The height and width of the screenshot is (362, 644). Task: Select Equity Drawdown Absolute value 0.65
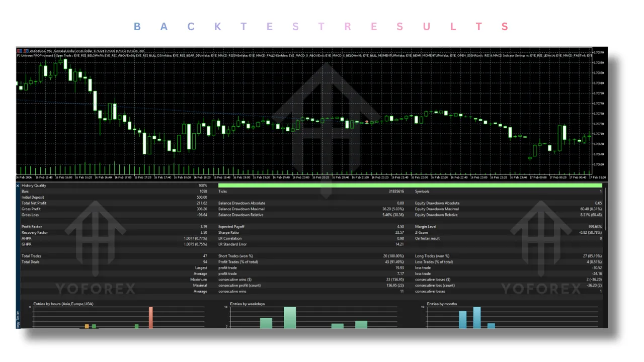click(x=598, y=203)
